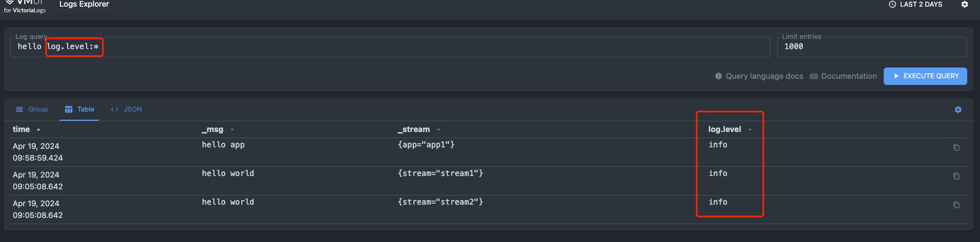Click the settings gear in top bar
Image resolution: width=980 pixels, height=242 pixels.
coord(965,5)
